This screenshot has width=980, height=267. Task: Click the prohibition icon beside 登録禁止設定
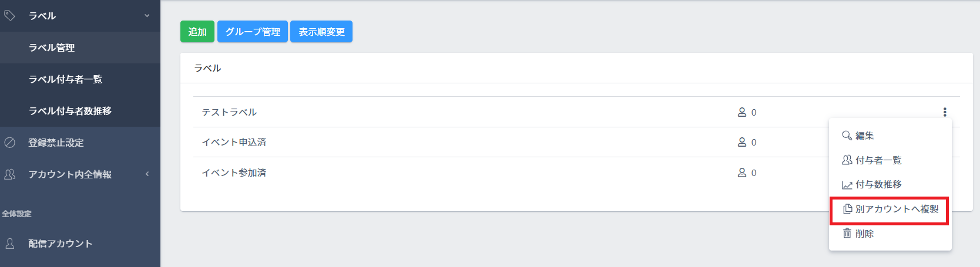coord(9,143)
